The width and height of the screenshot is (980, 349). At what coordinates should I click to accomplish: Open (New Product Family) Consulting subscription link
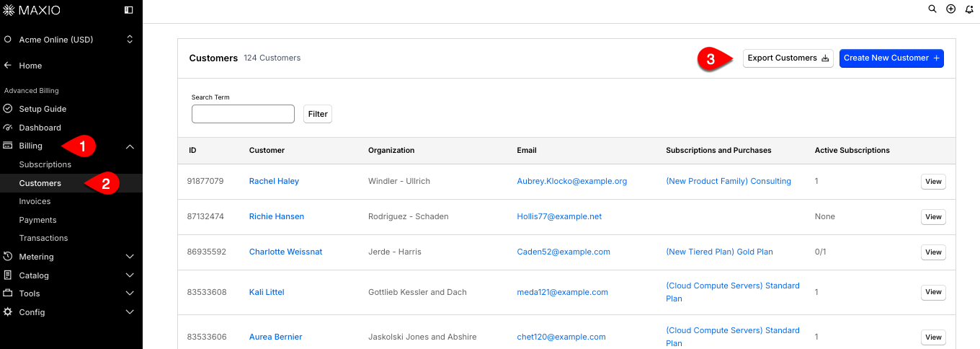click(729, 181)
